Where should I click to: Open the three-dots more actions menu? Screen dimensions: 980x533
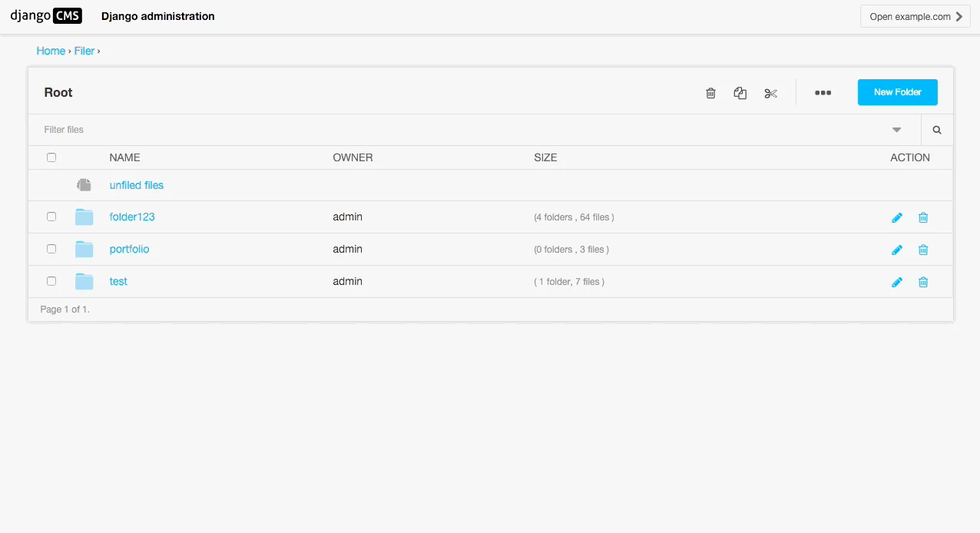tap(823, 93)
